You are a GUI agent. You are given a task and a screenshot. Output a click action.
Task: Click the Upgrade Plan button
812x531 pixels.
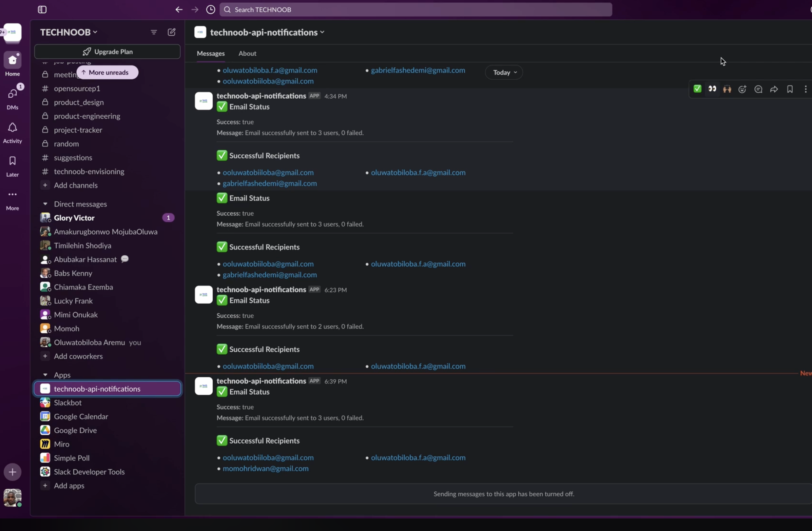point(107,52)
